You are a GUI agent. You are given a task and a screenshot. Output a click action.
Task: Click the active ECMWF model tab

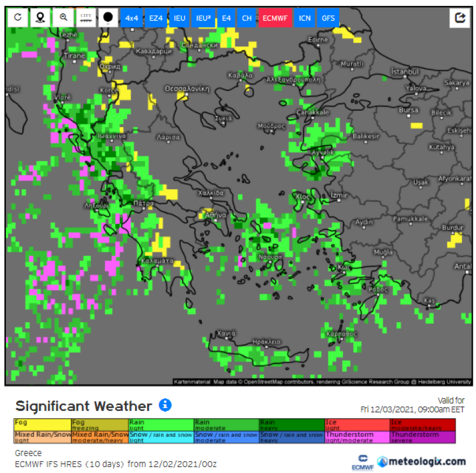(x=275, y=18)
